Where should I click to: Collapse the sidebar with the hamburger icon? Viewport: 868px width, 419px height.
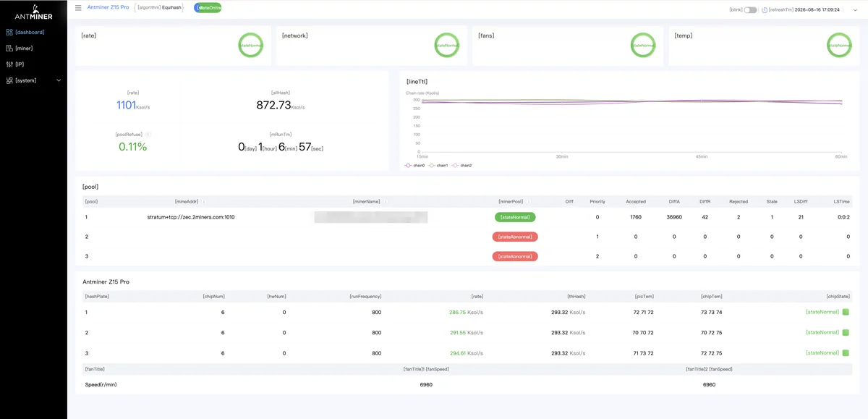(x=78, y=8)
